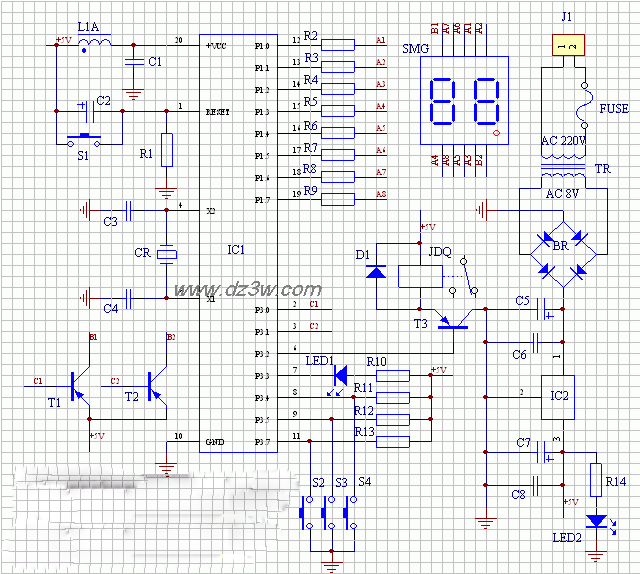Open the www.dz3w.com watermark link
Image resolution: width=640 pixels, height=574 pixels.
pyautogui.click(x=248, y=289)
